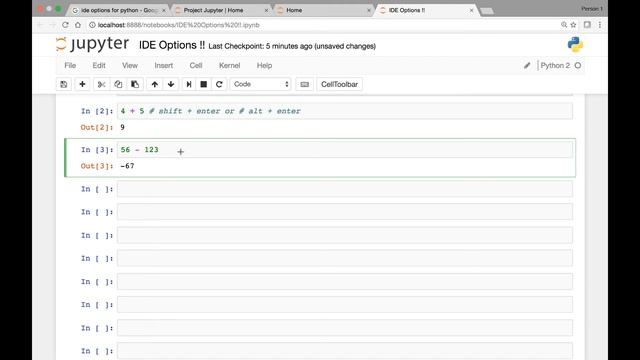Click the kernel idle circle indicator
640x360 pixels.
[x=578, y=65]
